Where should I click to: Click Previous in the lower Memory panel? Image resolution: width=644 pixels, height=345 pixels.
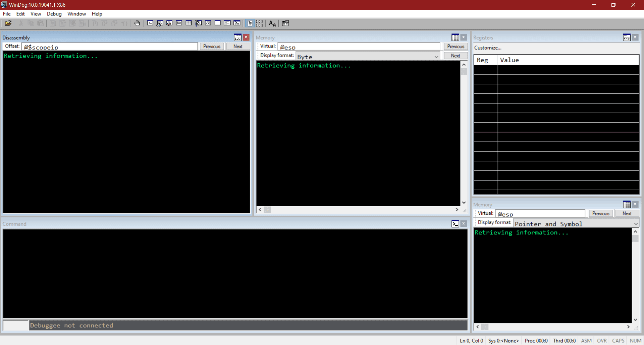(600, 213)
